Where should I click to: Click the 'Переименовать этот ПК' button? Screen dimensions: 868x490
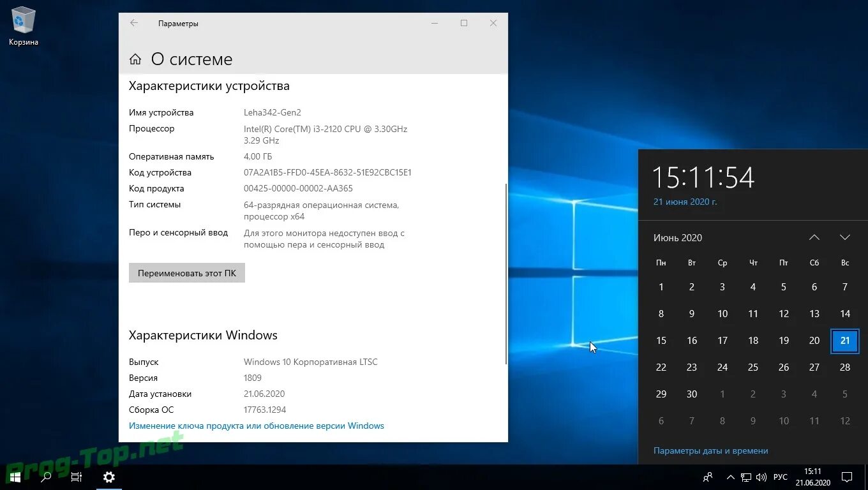(x=186, y=272)
